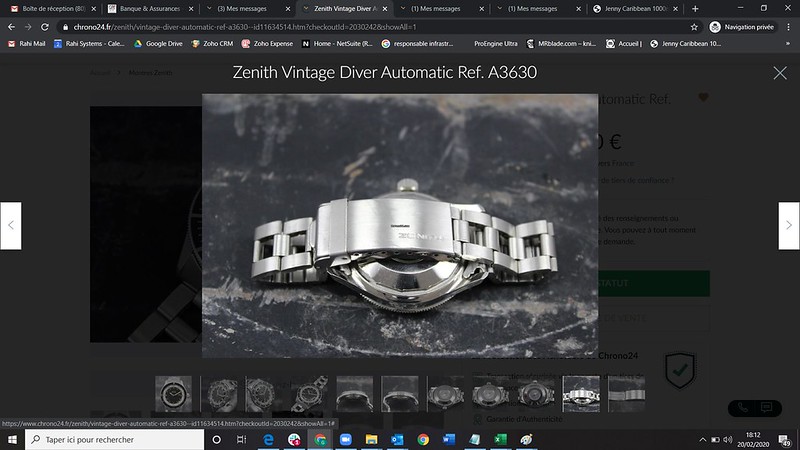Open Windows Start menu
The height and width of the screenshot is (450, 800).
[x=12, y=439]
